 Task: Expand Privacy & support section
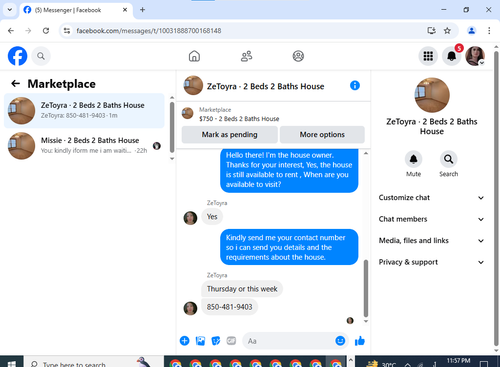pos(431,262)
